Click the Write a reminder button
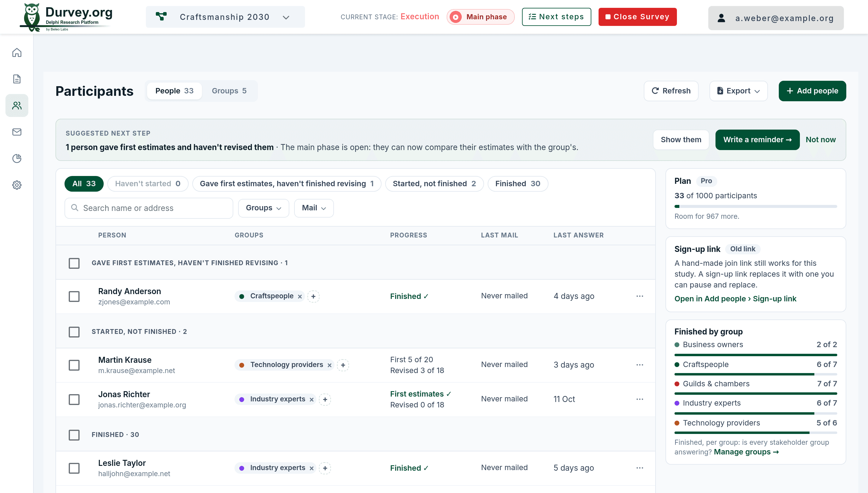Screen dimensions: 868x493 pyautogui.click(x=757, y=140)
